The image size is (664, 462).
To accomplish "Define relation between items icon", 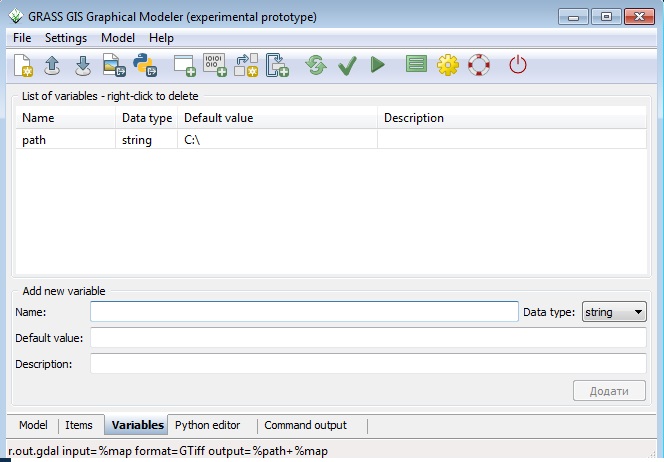I will (x=246, y=65).
